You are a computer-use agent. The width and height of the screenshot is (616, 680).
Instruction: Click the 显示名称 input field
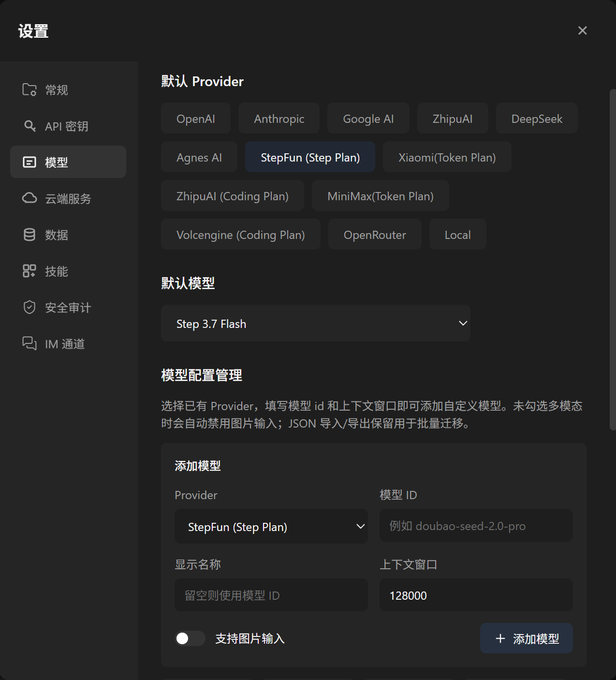[x=271, y=595]
